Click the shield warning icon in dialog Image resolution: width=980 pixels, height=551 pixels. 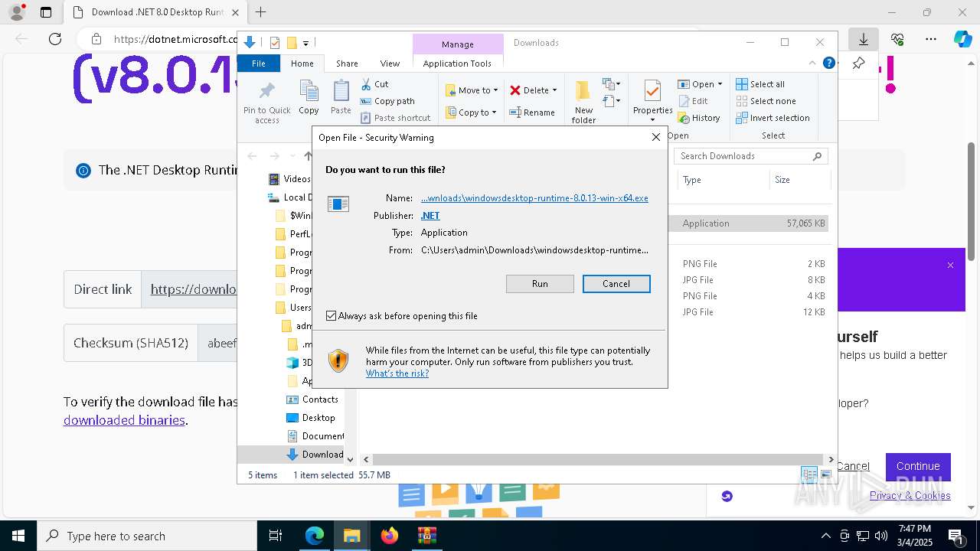click(338, 360)
